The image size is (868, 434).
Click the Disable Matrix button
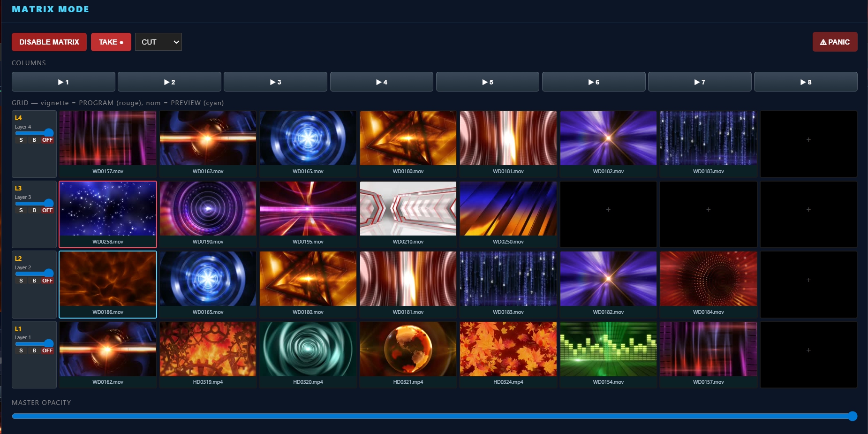(x=49, y=42)
